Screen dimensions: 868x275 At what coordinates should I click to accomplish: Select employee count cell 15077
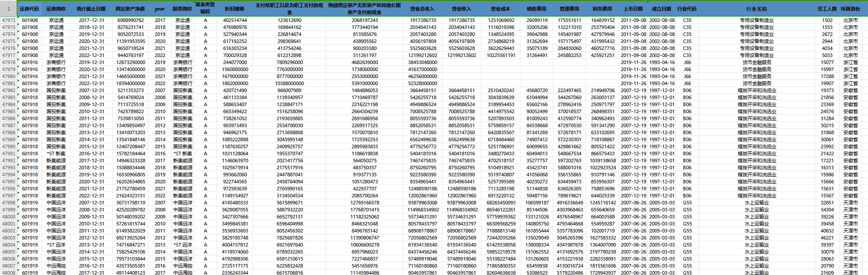coord(827,62)
